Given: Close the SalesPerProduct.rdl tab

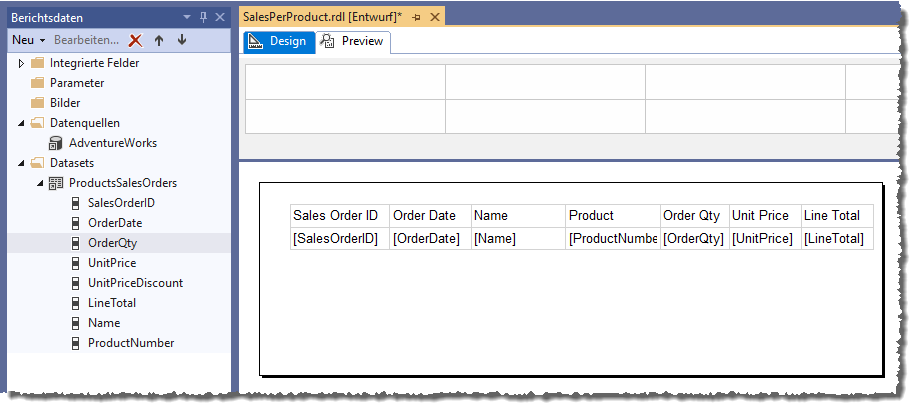Looking at the screenshot, I should tap(434, 18).
